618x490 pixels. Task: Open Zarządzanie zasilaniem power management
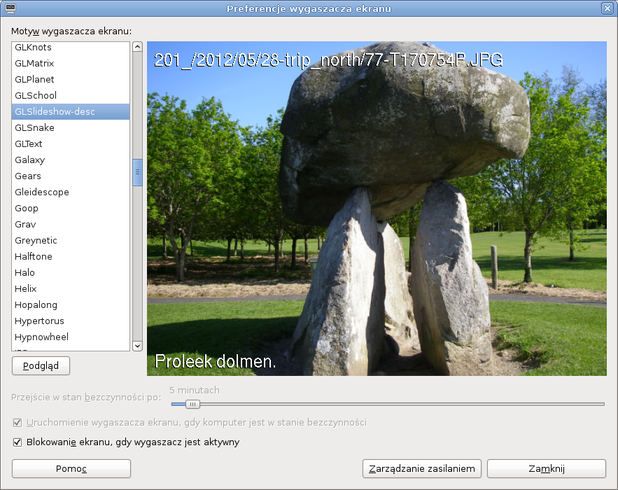coord(422,469)
